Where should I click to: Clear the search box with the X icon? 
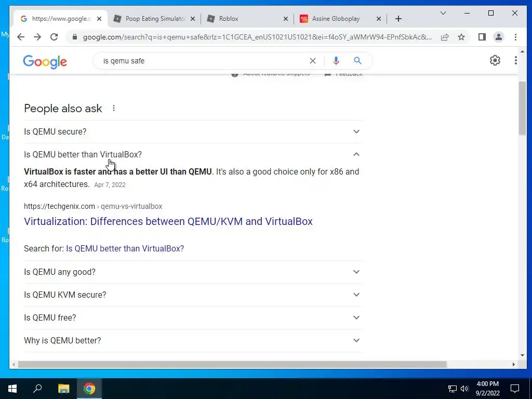(x=312, y=61)
